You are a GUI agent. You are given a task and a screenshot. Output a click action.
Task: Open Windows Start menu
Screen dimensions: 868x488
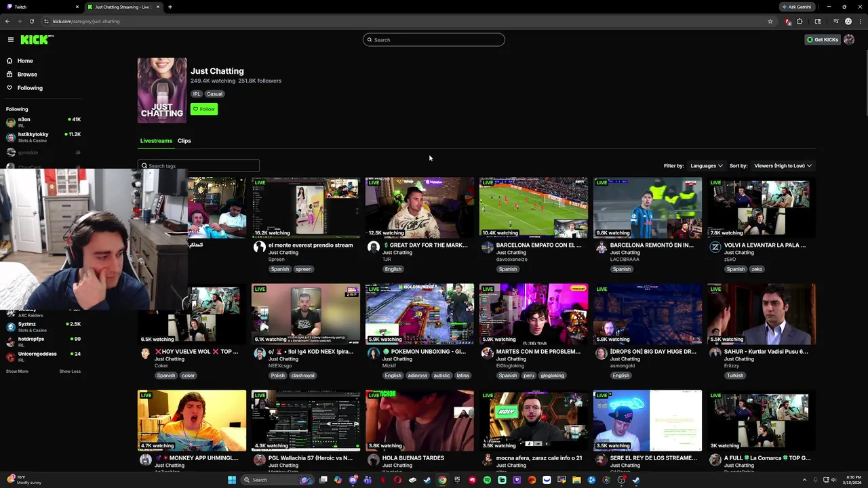[232, 480]
